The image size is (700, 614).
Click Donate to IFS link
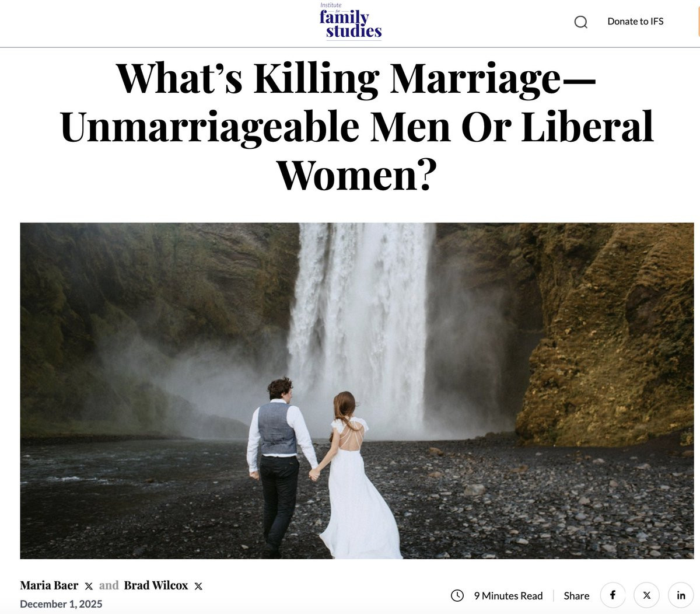635,22
